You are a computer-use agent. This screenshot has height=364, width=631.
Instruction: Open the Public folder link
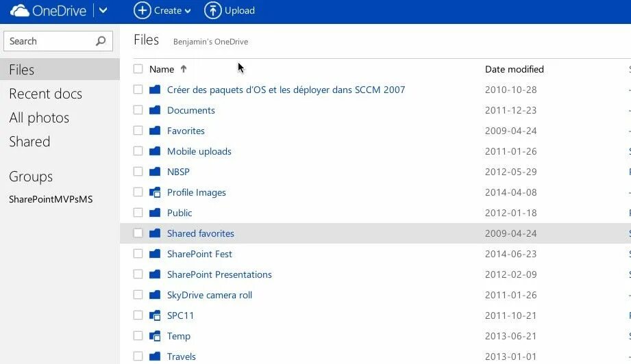pyautogui.click(x=180, y=213)
